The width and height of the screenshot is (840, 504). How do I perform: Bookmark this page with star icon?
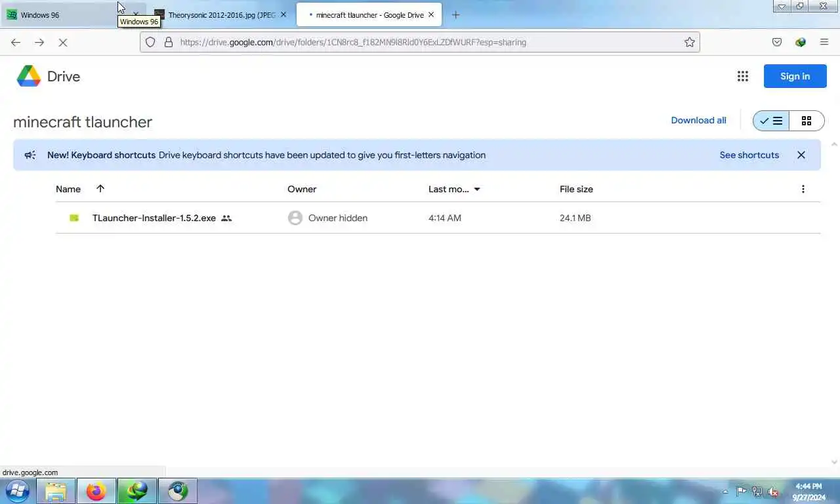pos(689,42)
